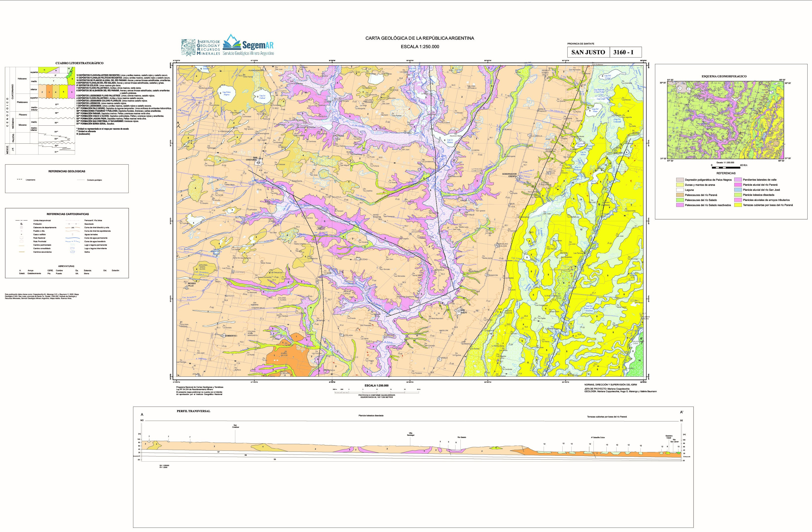The height and width of the screenshot is (532, 812).
Task: Click the Curso de agua transitorio dashed line
Action: tap(73, 242)
